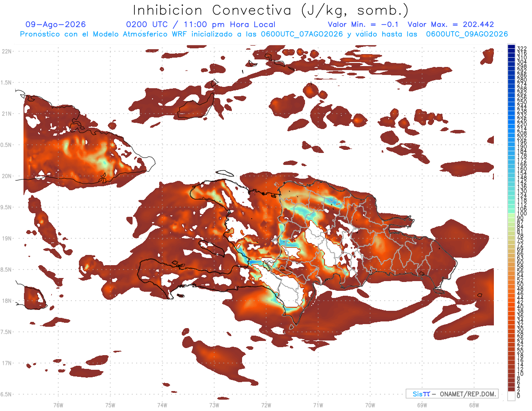
Task: Click the white swatch at the bottom of the color legend
Action: tap(511, 396)
